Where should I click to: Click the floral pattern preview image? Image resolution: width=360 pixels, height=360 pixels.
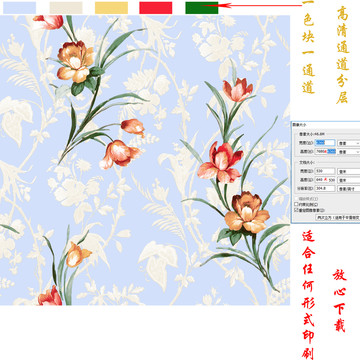point(145,160)
